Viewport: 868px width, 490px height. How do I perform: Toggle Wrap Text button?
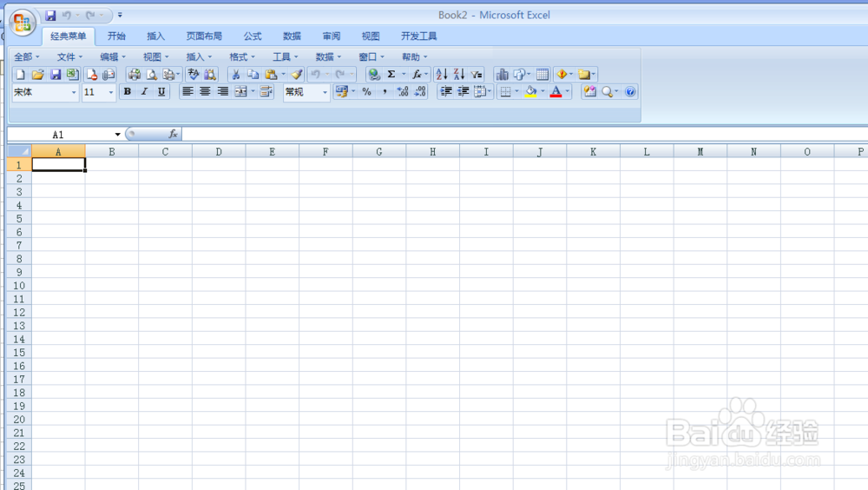point(266,92)
